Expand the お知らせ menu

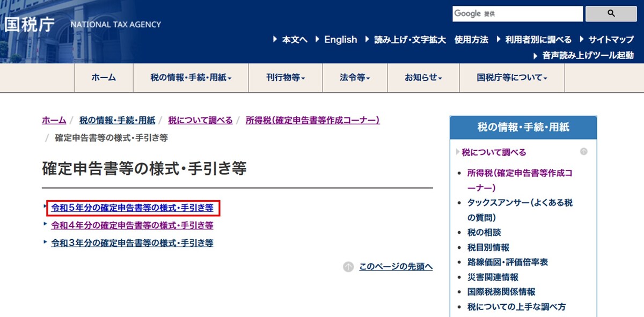coord(423,78)
